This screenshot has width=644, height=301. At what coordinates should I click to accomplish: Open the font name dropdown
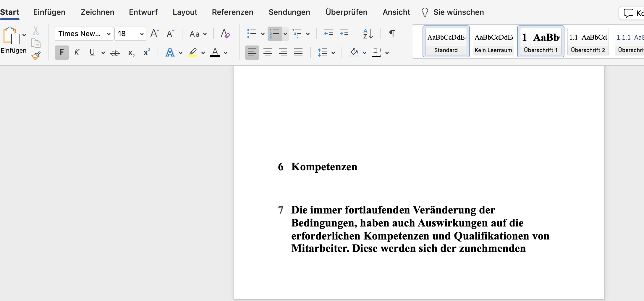click(x=109, y=34)
